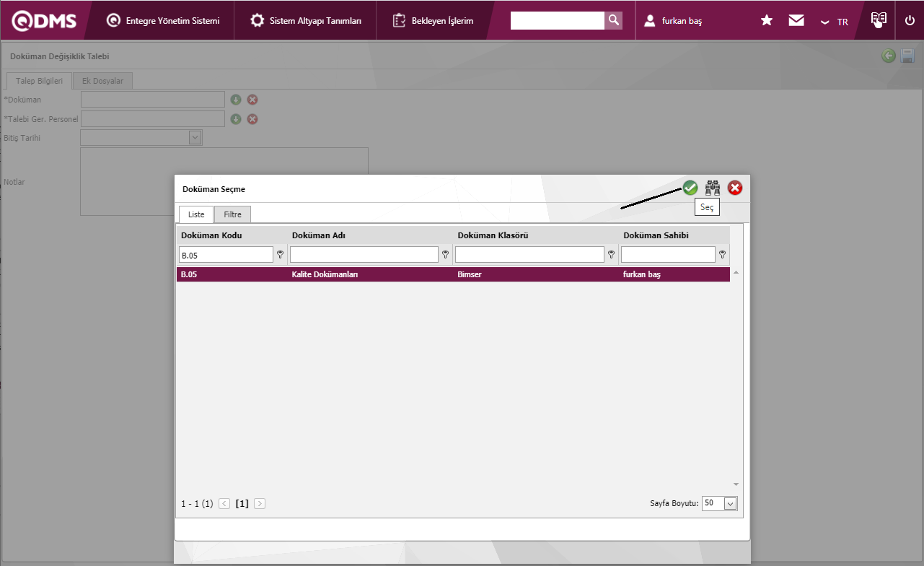This screenshot has height=566, width=924.
Task: Open the help book icon in top bar
Action: tap(878, 19)
